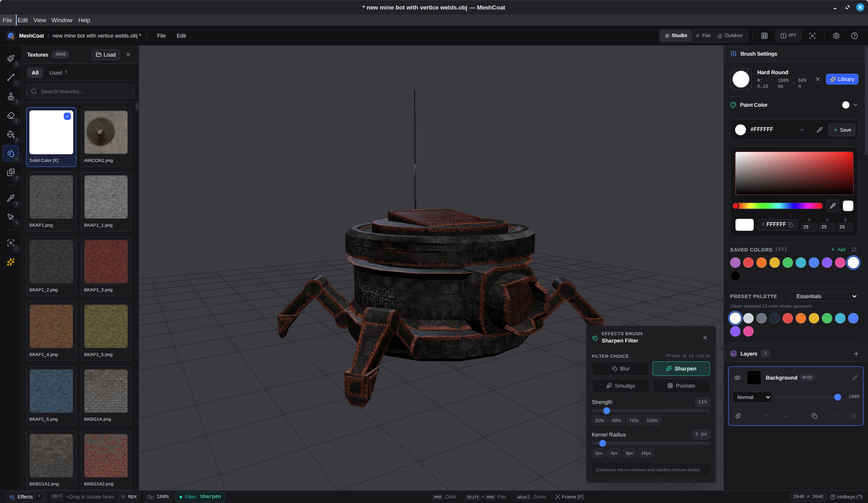Click the duplicate layer icon

[814, 416]
